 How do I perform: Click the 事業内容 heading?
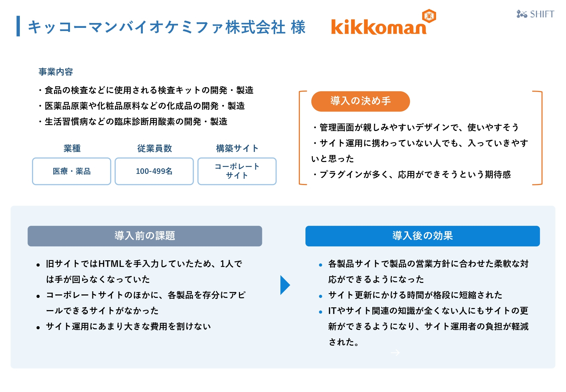point(56,72)
